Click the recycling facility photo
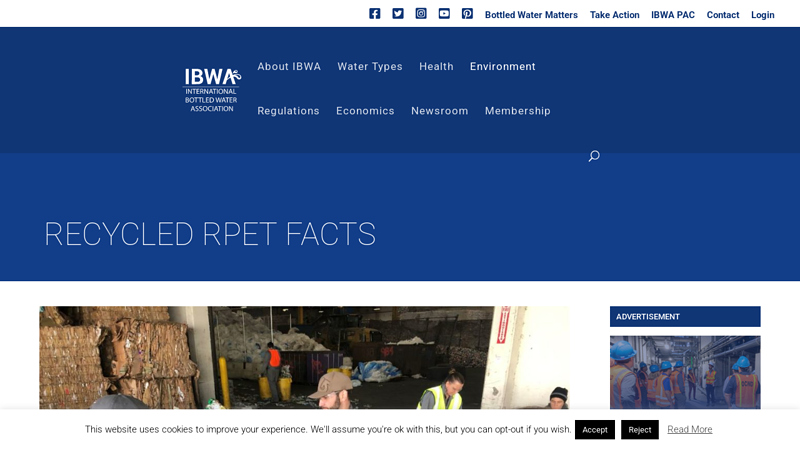This screenshot has width=800, height=450. 304,357
